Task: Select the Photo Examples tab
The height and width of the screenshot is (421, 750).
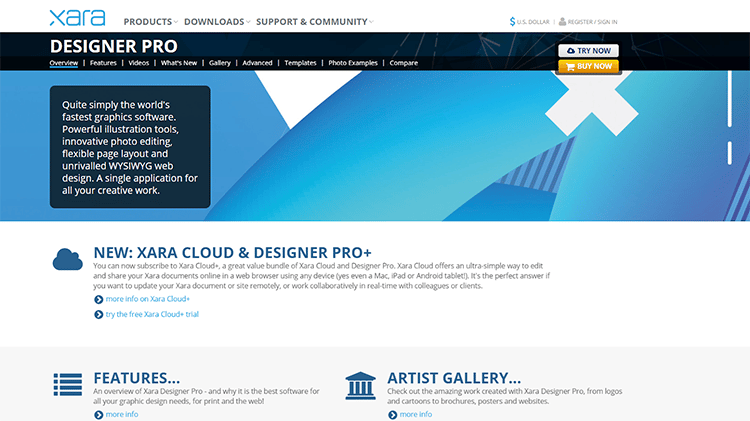Action: point(353,63)
